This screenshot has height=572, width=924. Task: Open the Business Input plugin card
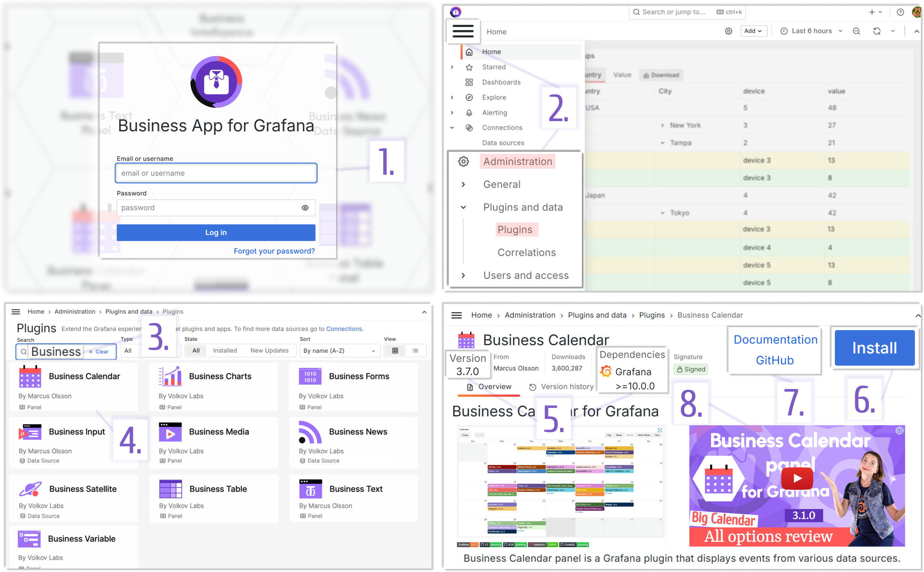(73, 443)
